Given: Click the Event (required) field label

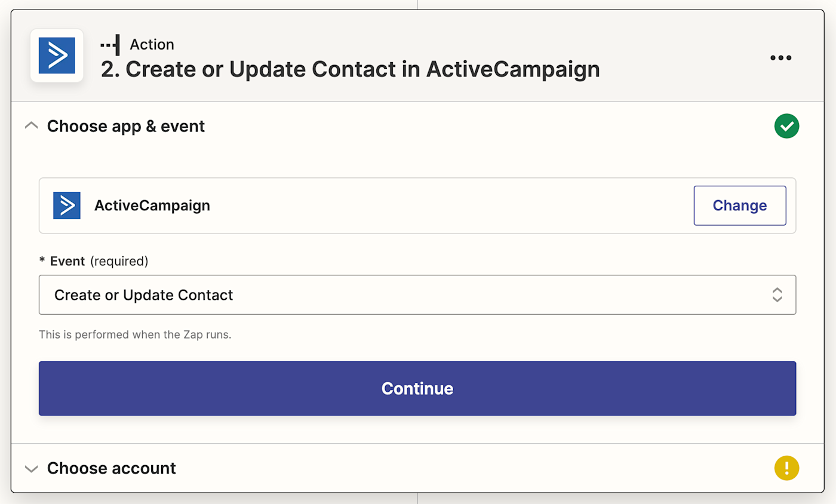Looking at the screenshot, I should tap(93, 261).
